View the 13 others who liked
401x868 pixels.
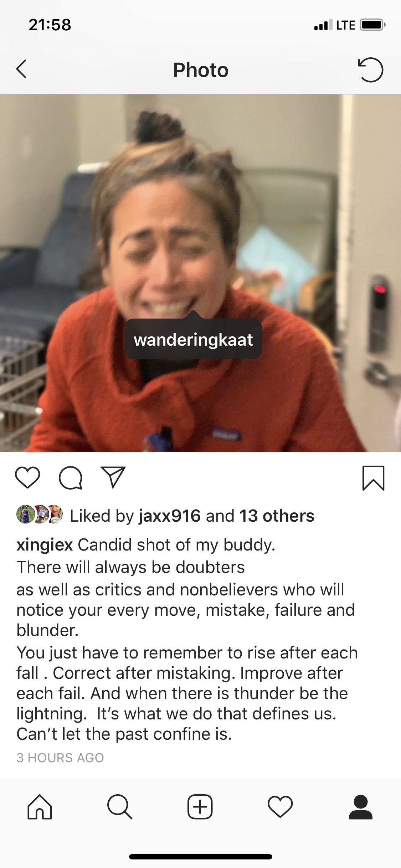tap(277, 516)
